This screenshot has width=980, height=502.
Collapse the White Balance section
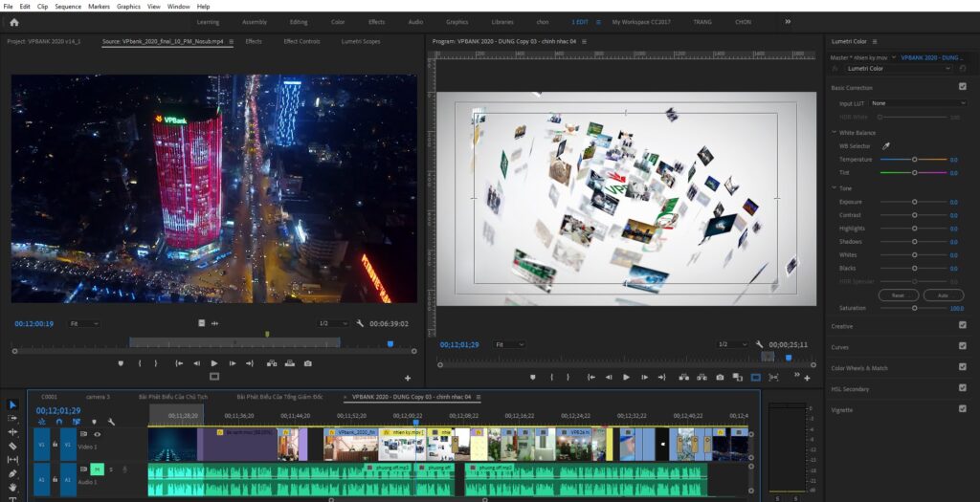[834, 132]
